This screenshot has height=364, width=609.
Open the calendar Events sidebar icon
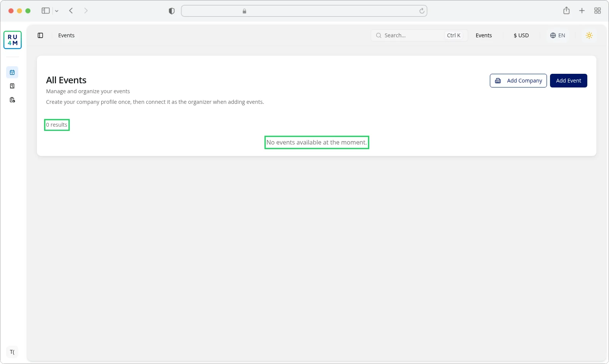point(12,72)
